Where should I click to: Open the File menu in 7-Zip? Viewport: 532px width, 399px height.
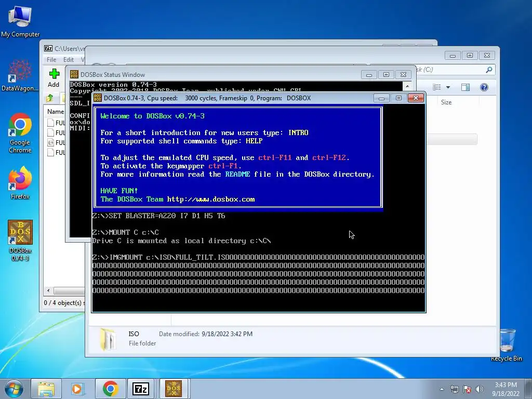[51, 59]
